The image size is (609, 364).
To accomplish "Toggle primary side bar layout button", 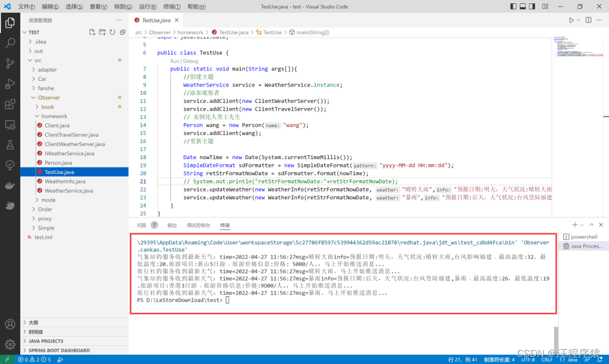I will tap(513, 7).
